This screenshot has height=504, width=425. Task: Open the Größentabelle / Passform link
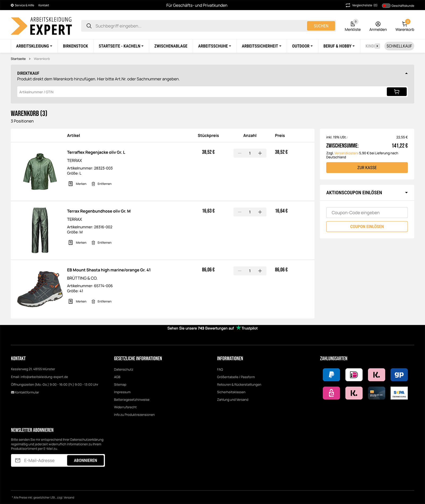tap(236, 377)
